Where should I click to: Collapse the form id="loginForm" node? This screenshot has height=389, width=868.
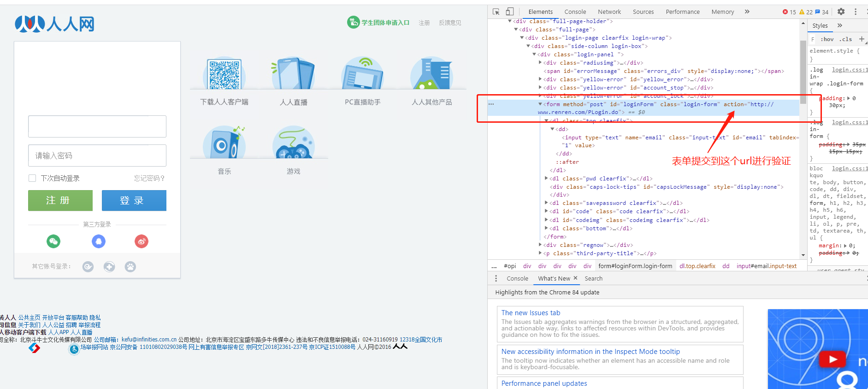pos(540,104)
